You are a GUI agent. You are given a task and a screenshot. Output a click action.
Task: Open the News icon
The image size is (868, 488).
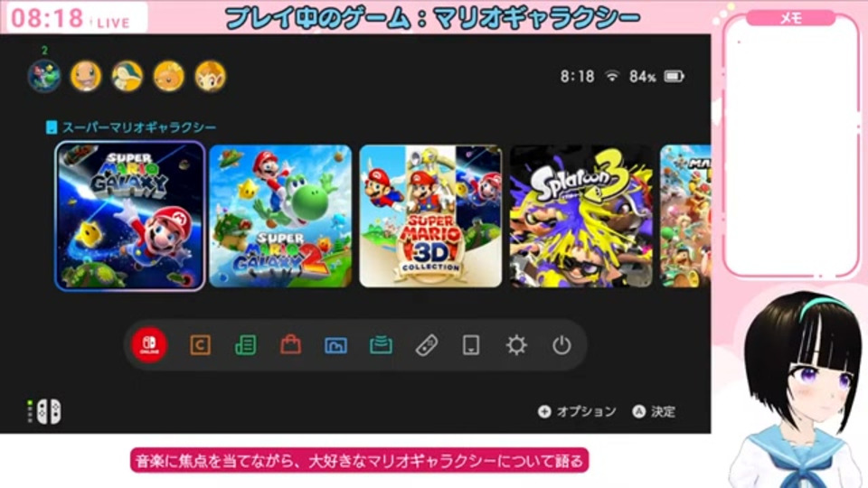tap(245, 345)
